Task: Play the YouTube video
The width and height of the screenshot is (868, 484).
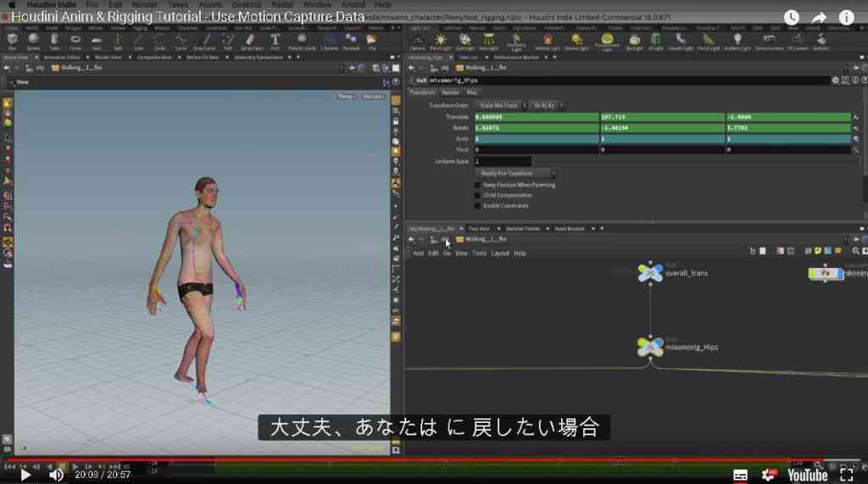Action: 25,475
